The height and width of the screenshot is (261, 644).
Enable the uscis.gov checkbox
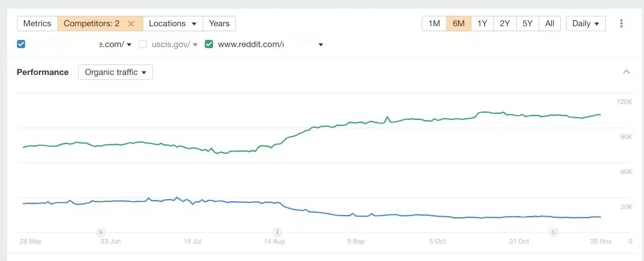tap(143, 44)
